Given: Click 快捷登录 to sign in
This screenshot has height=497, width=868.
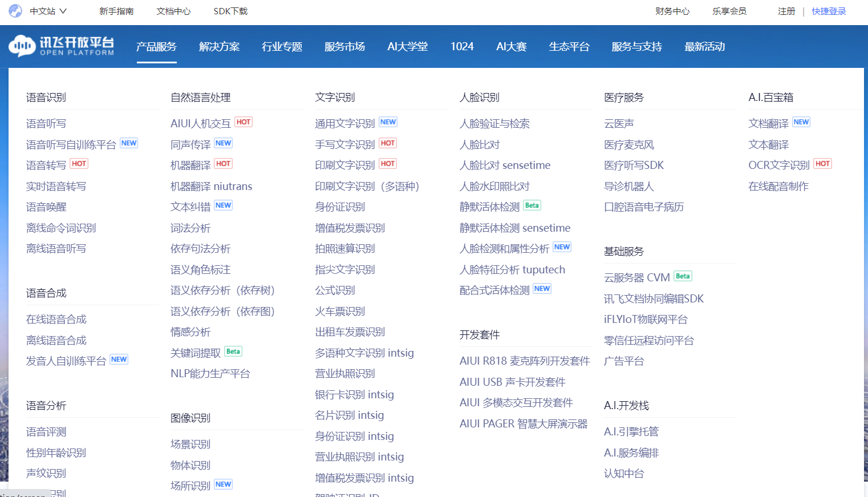Looking at the screenshot, I should pyautogui.click(x=829, y=11).
